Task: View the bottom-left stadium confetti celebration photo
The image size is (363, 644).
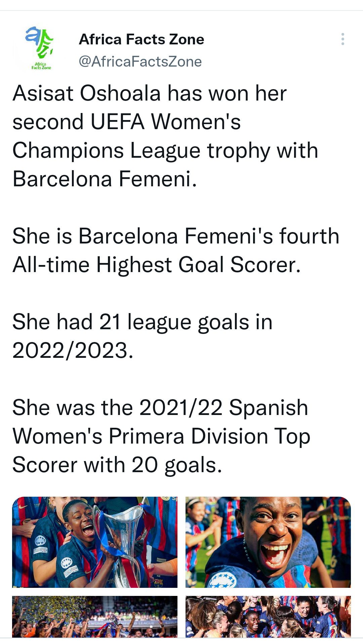Action: 94,616
